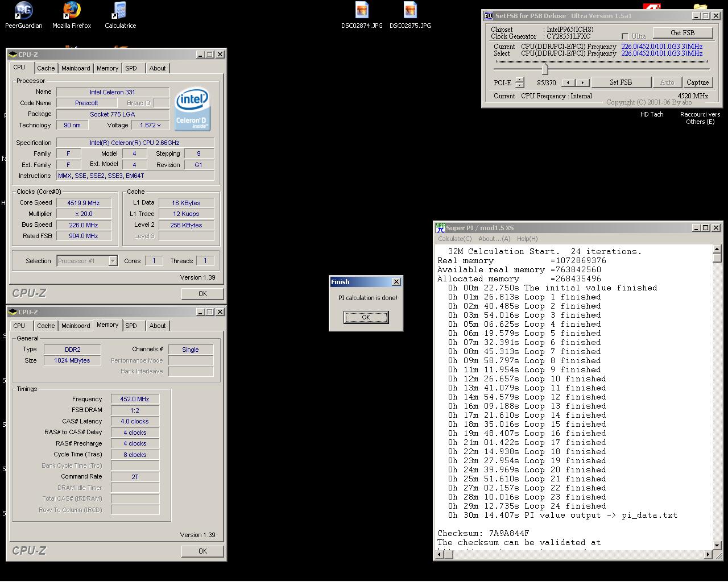The height and width of the screenshot is (582, 728).
Task: Click the Level 2 256 KBytes cache field
Action: pyautogui.click(x=186, y=225)
